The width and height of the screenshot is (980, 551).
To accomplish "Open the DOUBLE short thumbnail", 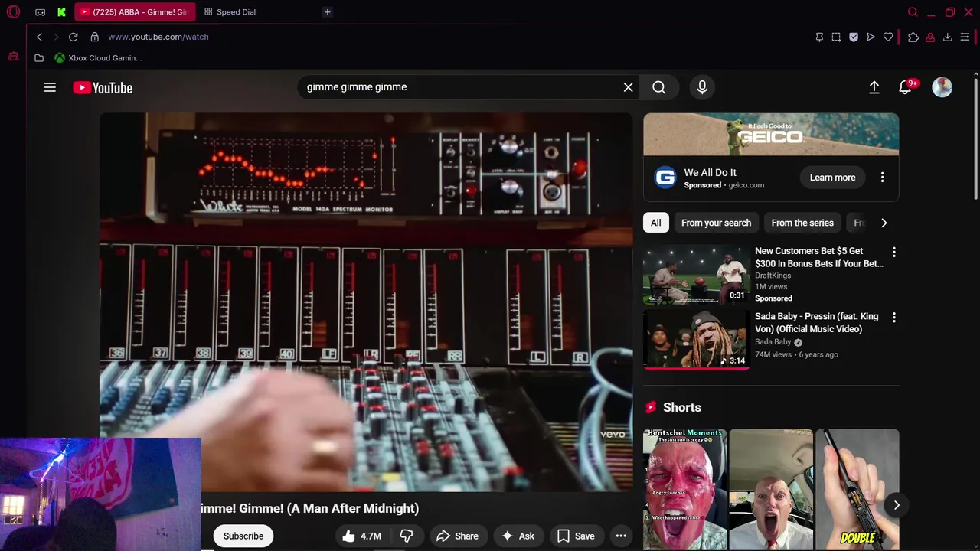I will (857, 490).
